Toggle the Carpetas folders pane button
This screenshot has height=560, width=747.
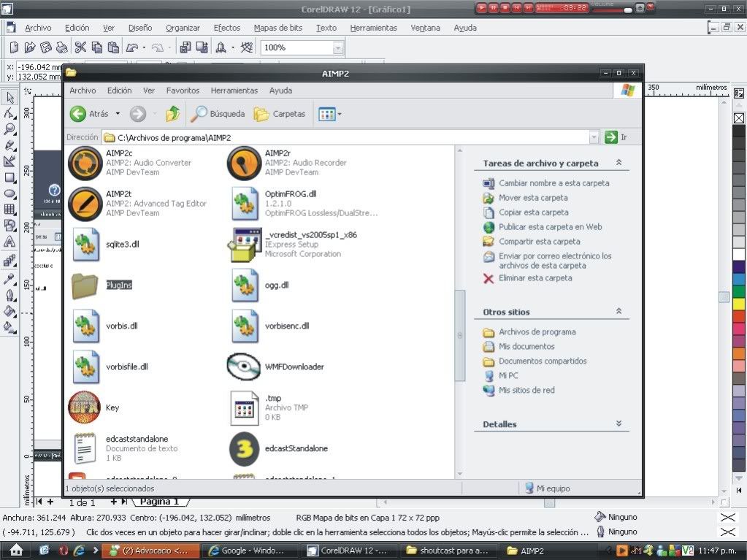280,114
